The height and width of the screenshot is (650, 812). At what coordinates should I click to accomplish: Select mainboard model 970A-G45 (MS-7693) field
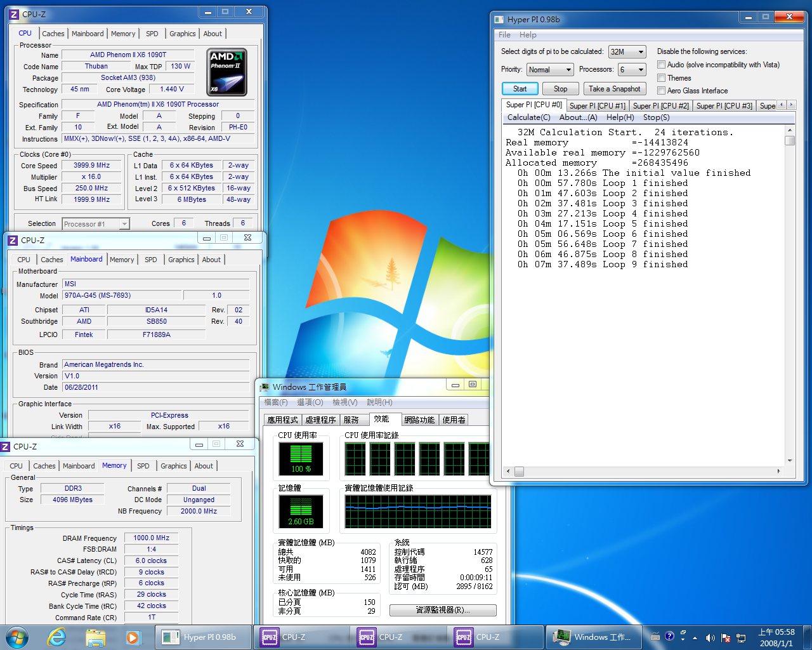coord(122,295)
